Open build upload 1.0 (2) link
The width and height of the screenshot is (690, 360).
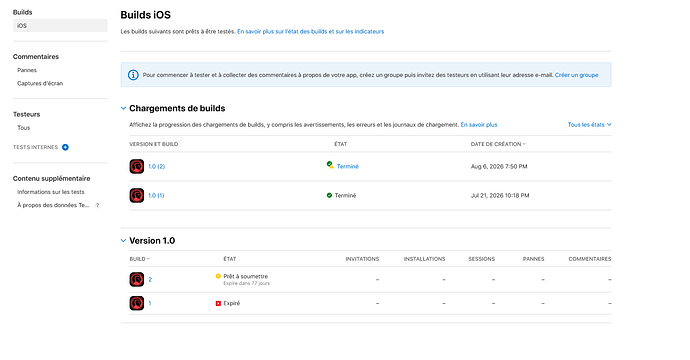click(x=156, y=166)
